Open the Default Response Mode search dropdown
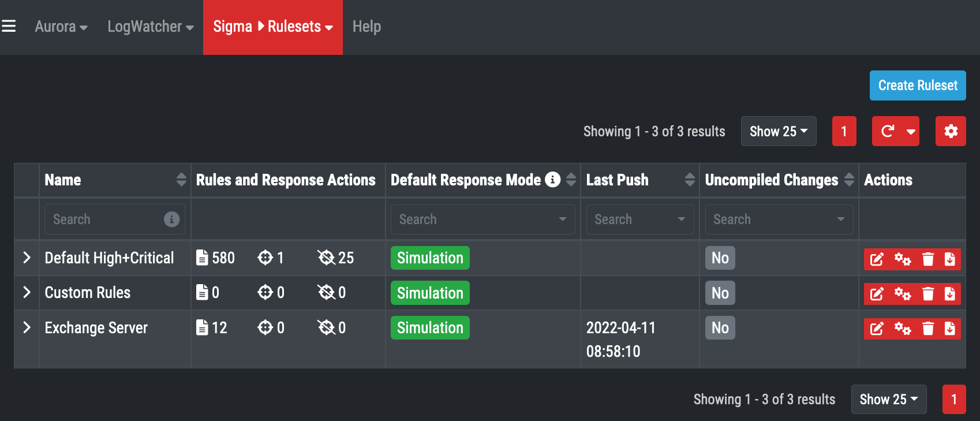Viewport: 980px width, 421px height. [x=482, y=219]
